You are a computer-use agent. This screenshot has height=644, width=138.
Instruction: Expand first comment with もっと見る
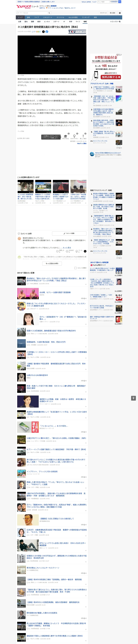click(x=67, y=248)
